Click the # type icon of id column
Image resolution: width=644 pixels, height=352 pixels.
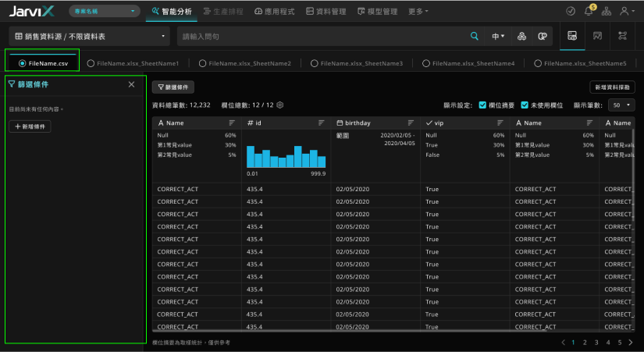(250, 123)
